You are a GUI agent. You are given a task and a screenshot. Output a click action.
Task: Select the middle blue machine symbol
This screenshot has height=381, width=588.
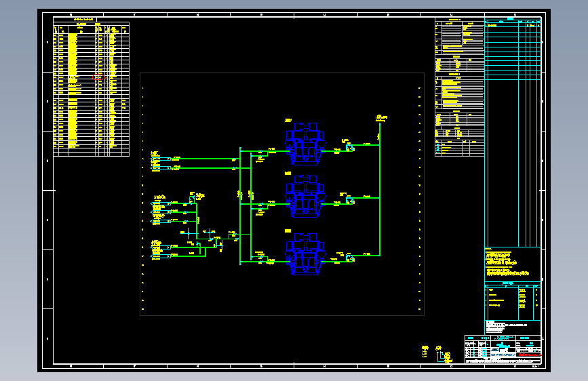point(305,197)
